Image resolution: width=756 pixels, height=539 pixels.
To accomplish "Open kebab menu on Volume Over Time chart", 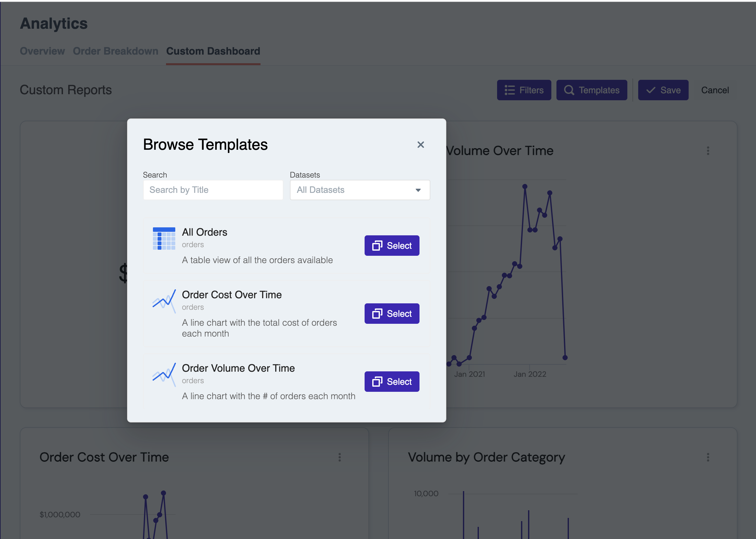I will pos(707,151).
